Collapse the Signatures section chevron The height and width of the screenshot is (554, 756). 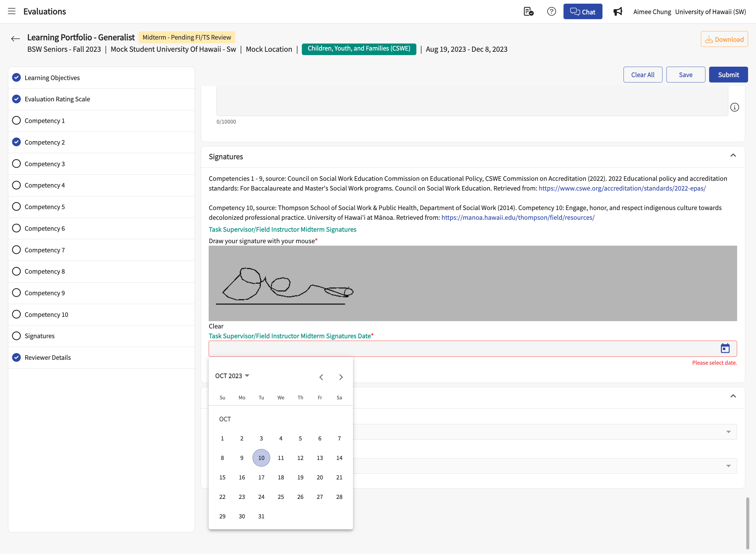coord(733,155)
